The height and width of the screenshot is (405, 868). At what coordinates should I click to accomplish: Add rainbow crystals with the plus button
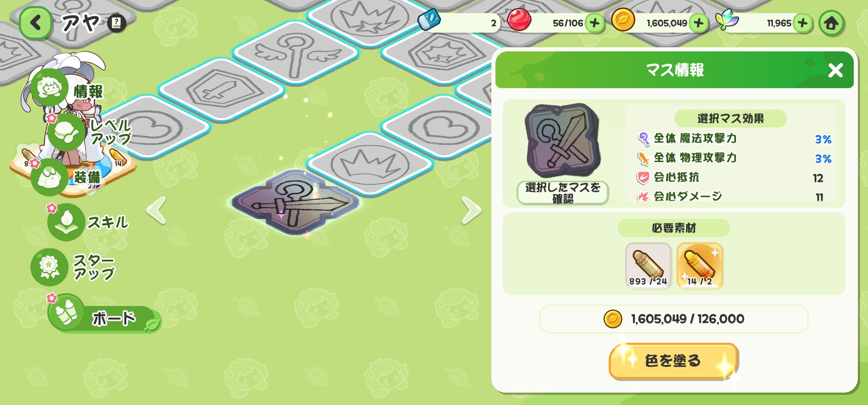(802, 23)
